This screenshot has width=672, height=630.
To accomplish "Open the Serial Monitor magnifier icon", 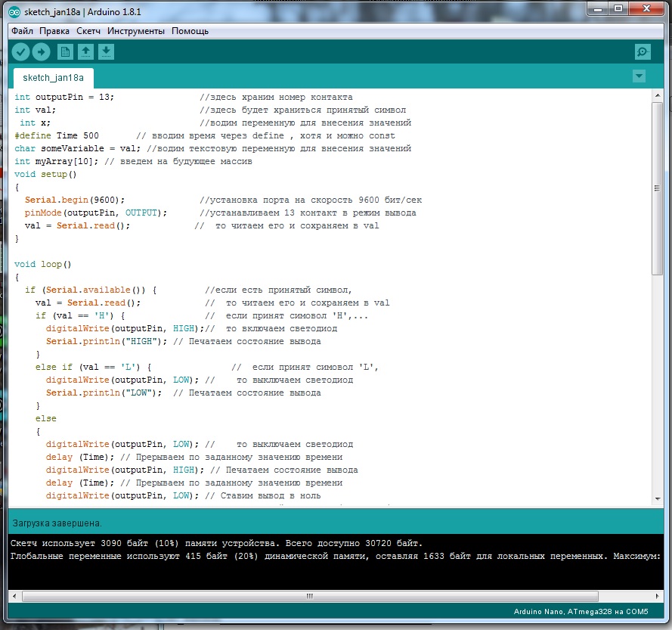I will (x=643, y=52).
